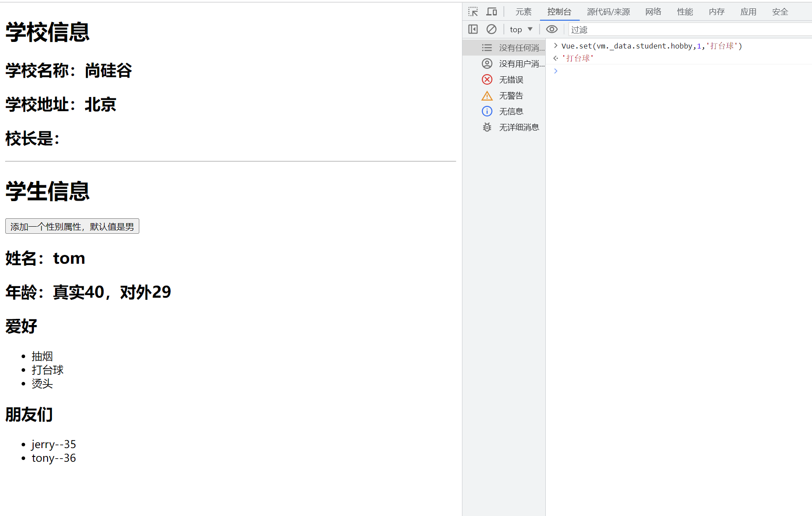812x516 pixels.
Task: Click the empty console prompt line
Action: pos(679,71)
